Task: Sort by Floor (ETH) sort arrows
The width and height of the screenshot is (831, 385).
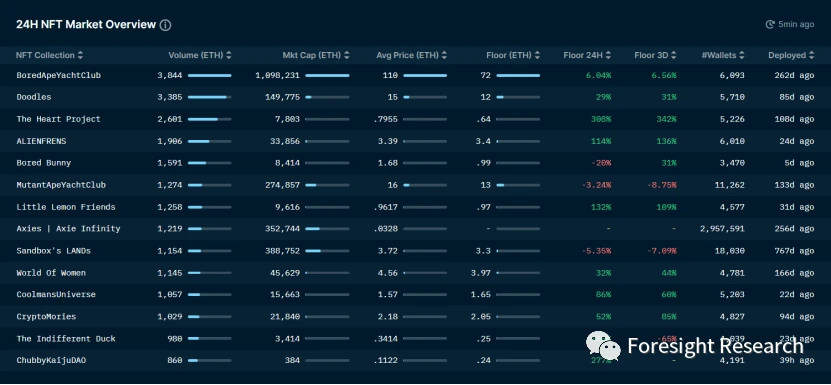Action: click(x=537, y=55)
